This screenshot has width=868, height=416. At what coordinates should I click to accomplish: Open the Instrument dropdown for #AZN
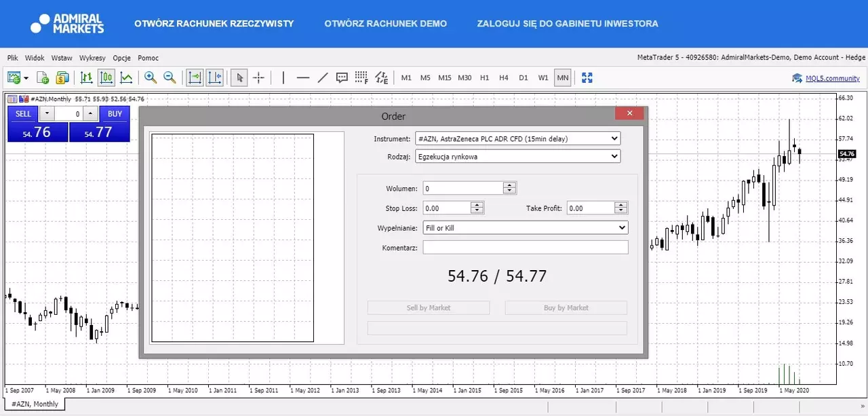[x=517, y=138]
